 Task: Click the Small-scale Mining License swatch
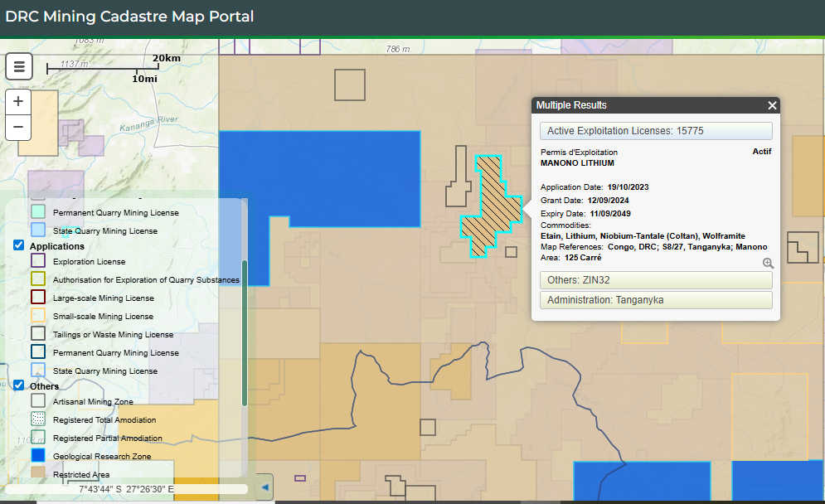point(38,315)
